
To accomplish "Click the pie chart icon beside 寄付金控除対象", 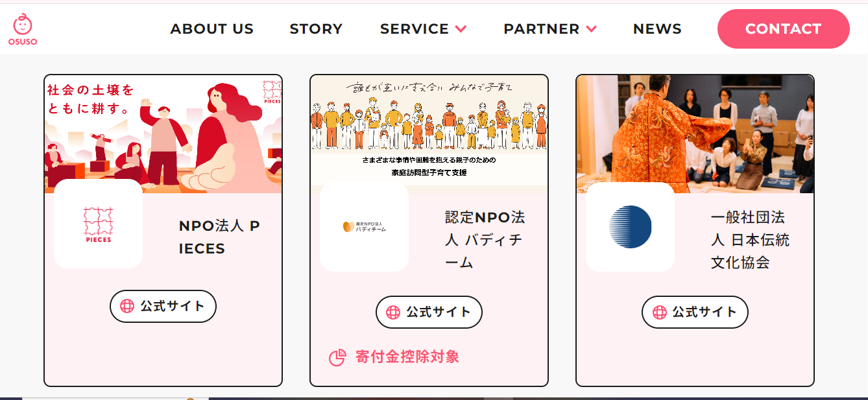I will pos(337,357).
